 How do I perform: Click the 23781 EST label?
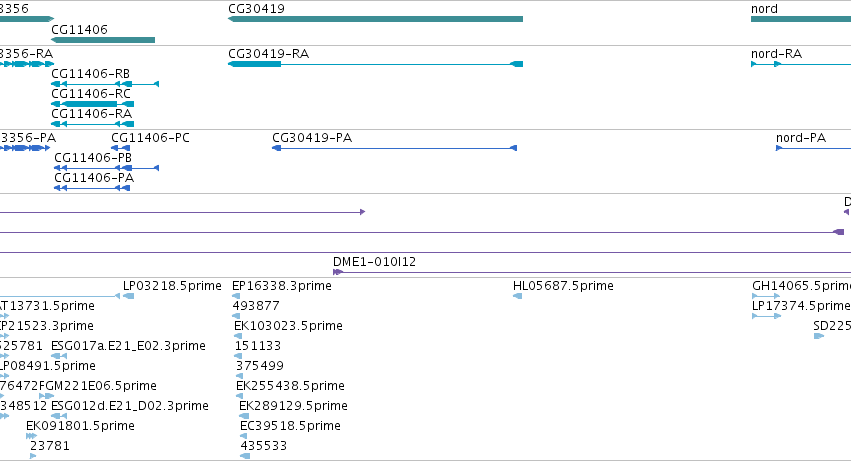pyautogui.click(x=50, y=446)
